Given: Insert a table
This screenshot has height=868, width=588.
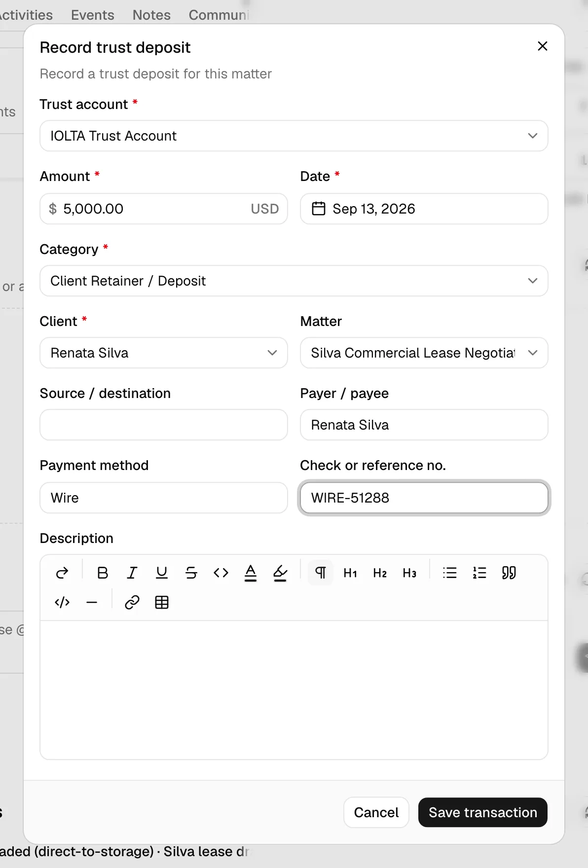Looking at the screenshot, I should [x=162, y=602].
